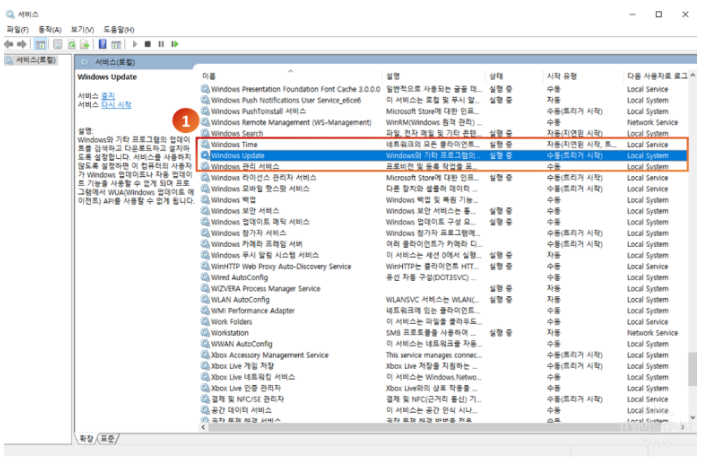Image resolution: width=703 pixels, height=465 pixels.
Task: Select Windows 카메라 프레임 서버 row
Action: pyautogui.click(x=443, y=244)
